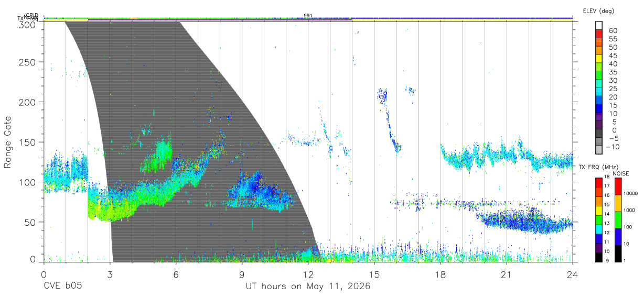Screen dimensions: 644x297
Task: Select the blue 15–20 ELEV colorbar segment
Action: coord(599,101)
